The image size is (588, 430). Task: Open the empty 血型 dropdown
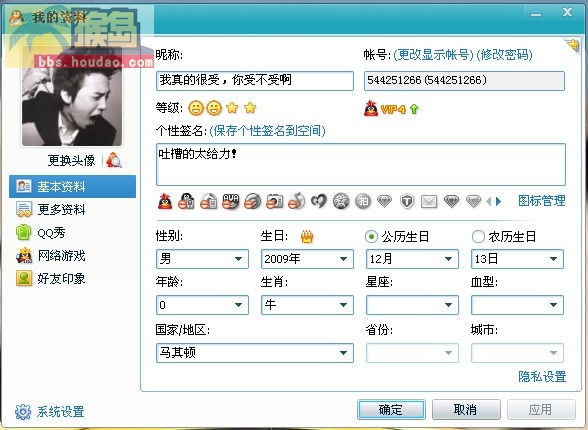pyautogui.click(x=517, y=305)
